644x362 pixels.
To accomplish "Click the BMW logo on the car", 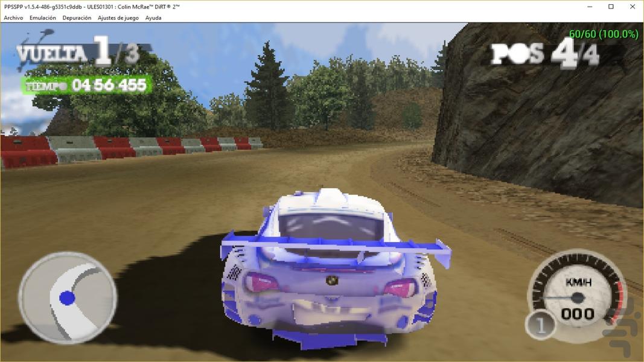I will click(x=332, y=280).
